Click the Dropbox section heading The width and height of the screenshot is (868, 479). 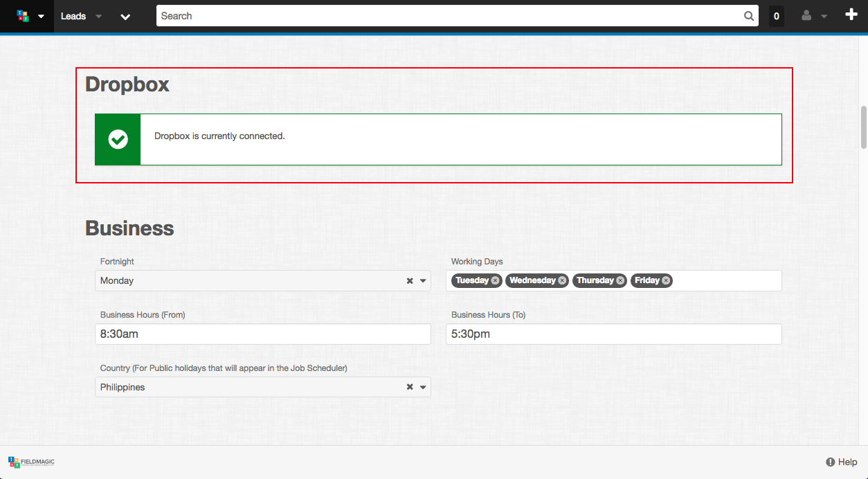click(x=127, y=84)
